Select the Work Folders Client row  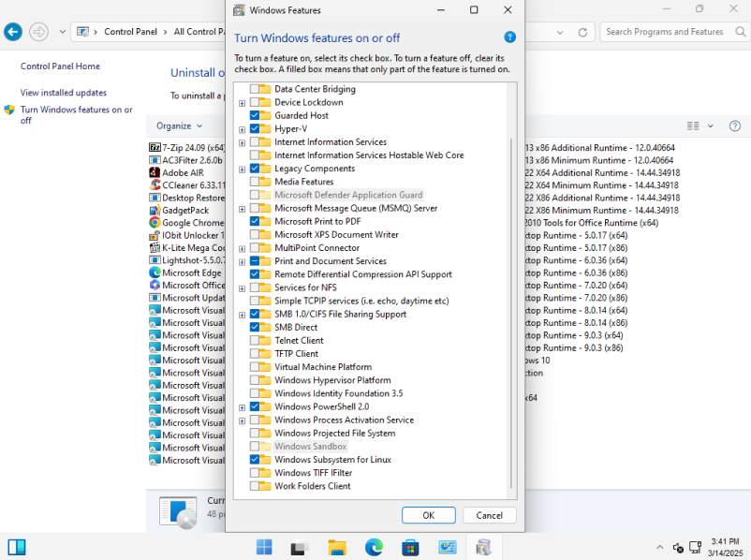[312, 486]
